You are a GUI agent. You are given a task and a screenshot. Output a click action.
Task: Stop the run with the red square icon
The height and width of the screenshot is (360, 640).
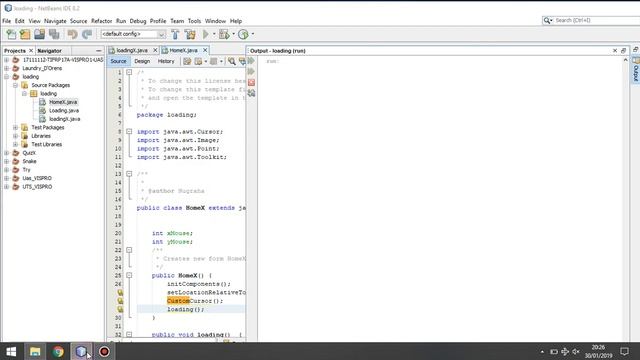click(x=251, y=82)
